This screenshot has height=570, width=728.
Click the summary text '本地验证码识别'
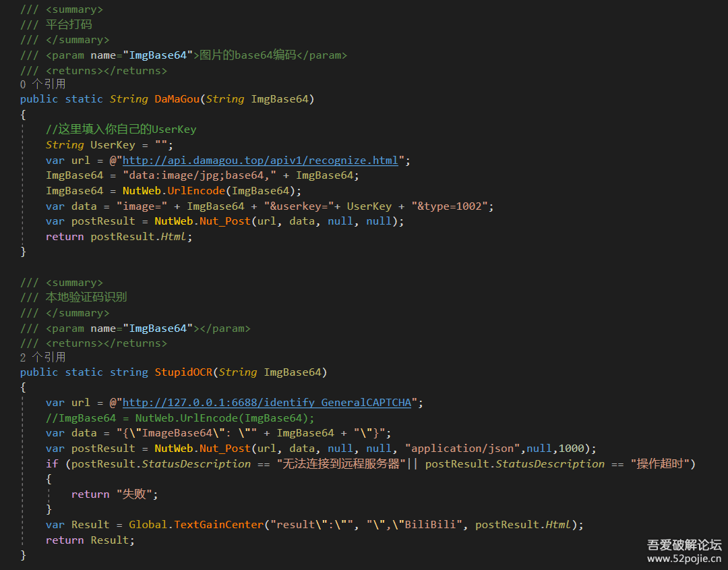pyautogui.click(x=86, y=297)
